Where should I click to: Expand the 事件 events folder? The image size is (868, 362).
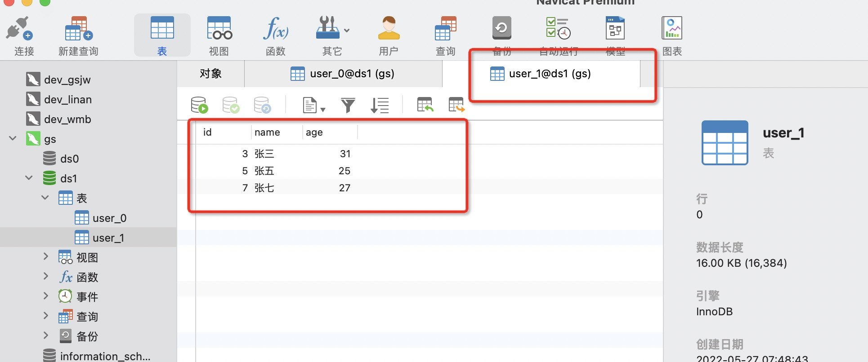[45, 296]
